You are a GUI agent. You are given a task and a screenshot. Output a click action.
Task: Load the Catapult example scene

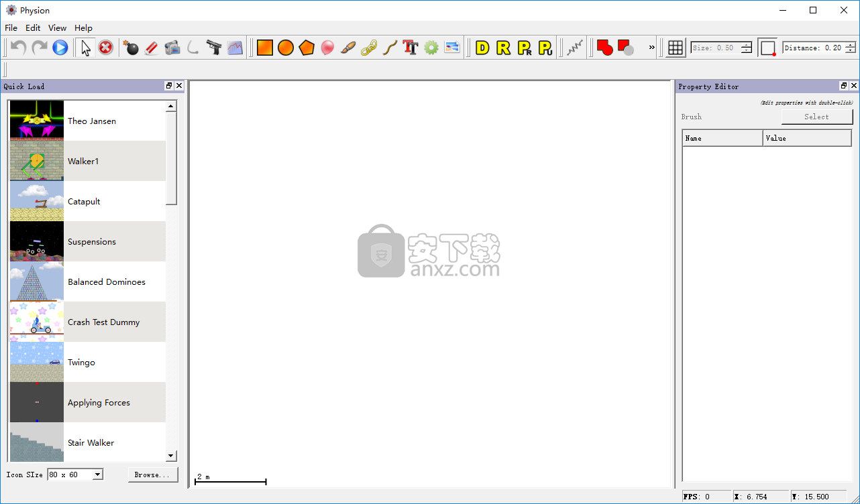tap(85, 201)
